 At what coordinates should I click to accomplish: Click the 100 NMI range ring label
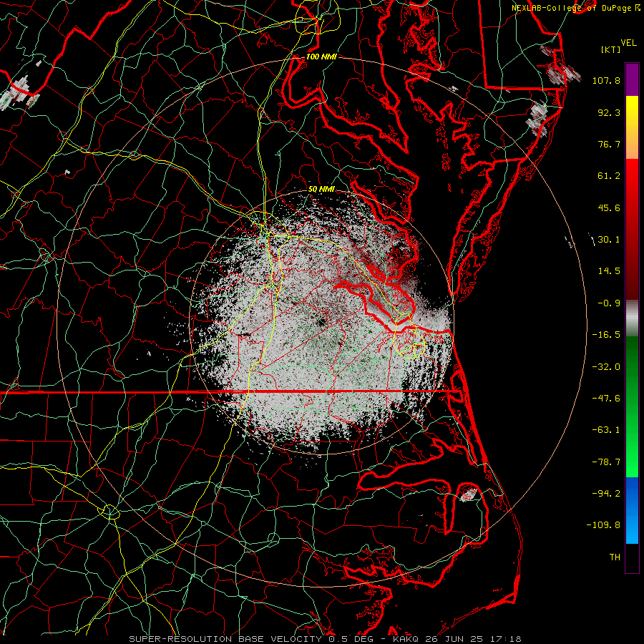pyautogui.click(x=321, y=57)
